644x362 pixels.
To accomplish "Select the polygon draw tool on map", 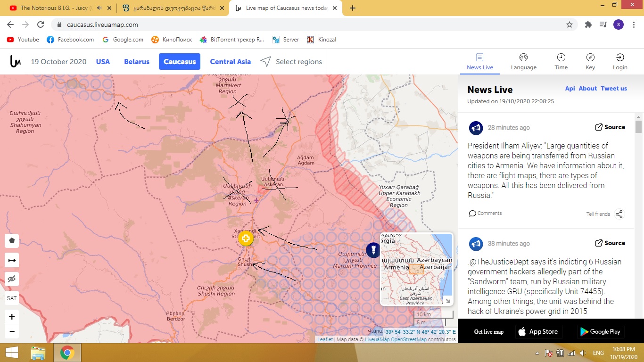I will 12,240.
